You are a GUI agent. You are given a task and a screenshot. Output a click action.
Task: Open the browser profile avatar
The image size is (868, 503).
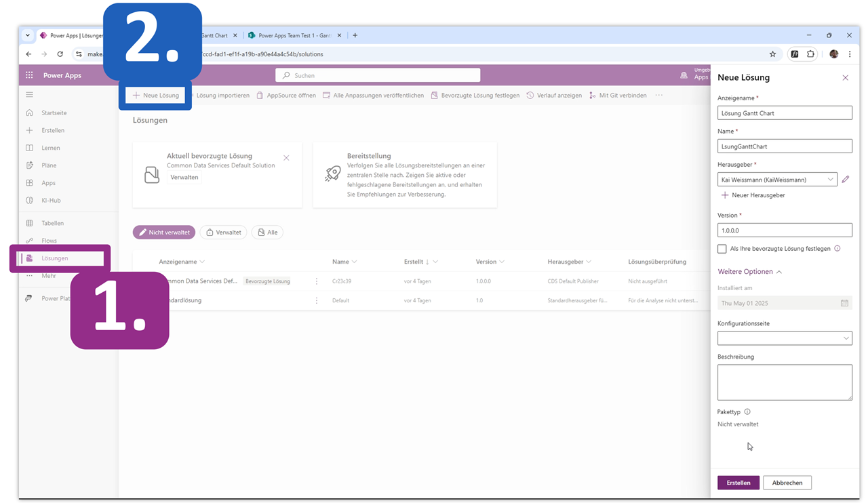833,54
